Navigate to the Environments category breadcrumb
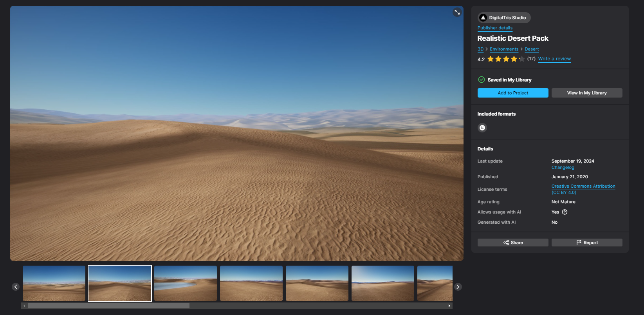The image size is (644, 315). click(504, 49)
